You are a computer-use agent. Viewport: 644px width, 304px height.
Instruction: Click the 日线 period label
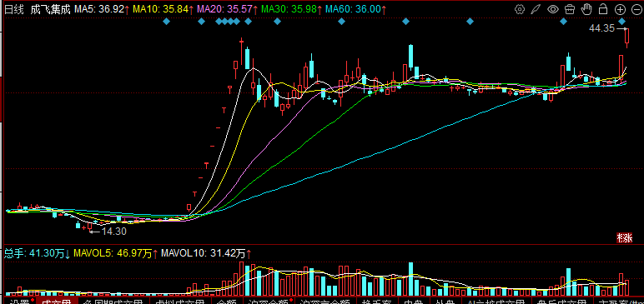pyautogui.click(x=13, y=9)
